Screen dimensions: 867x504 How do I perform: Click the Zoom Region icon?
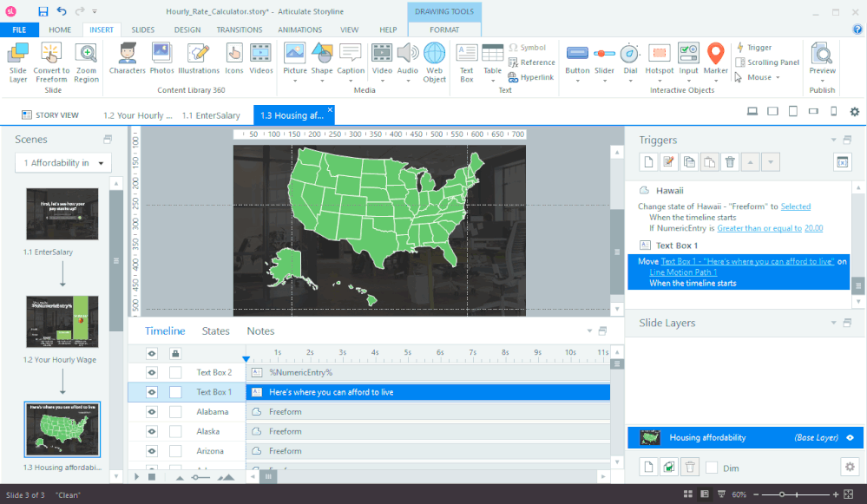click(x=86, y=58)
